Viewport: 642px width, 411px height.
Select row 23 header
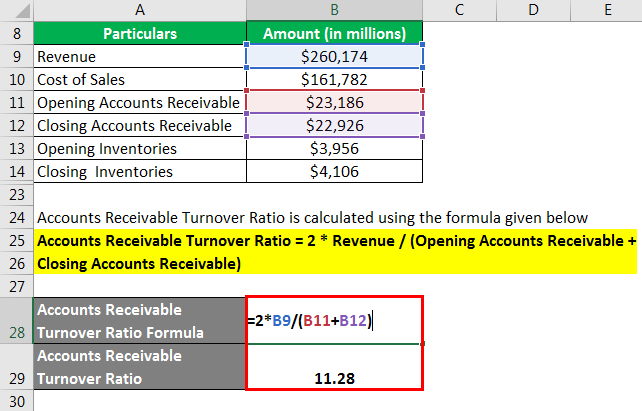pos(17,194)
